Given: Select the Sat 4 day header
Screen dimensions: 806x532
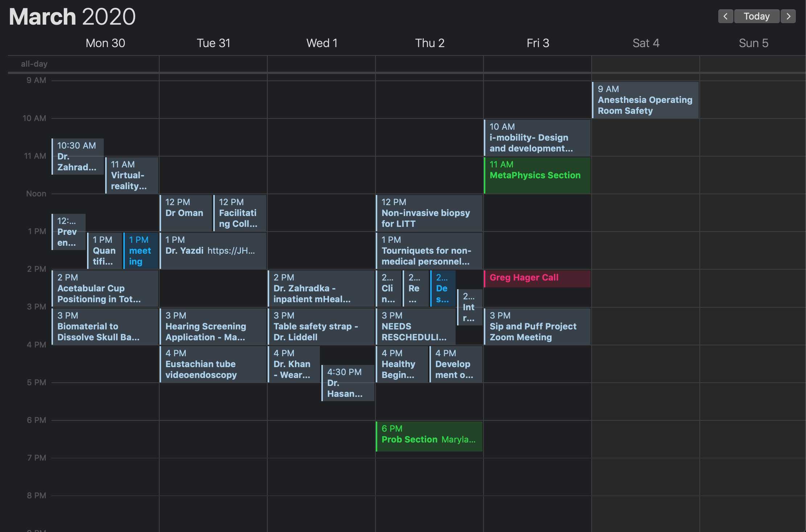Looking at the screenshot, I should click(646, 43).
